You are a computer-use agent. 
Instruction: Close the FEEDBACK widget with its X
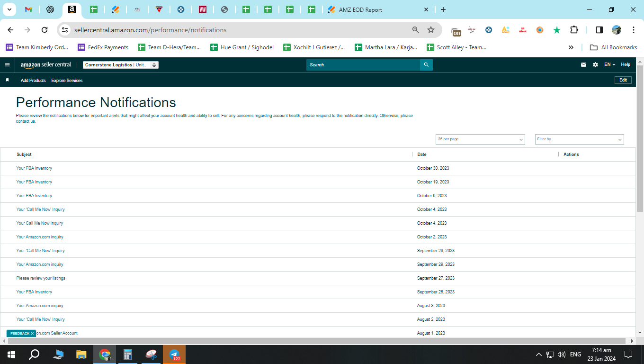pyautogui.click(x=32, y=333)
